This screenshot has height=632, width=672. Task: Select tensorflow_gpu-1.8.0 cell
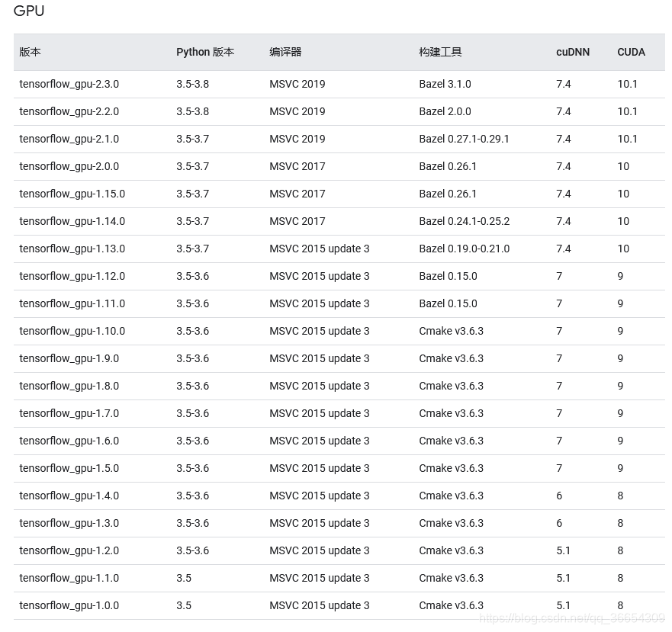point(69,386)
